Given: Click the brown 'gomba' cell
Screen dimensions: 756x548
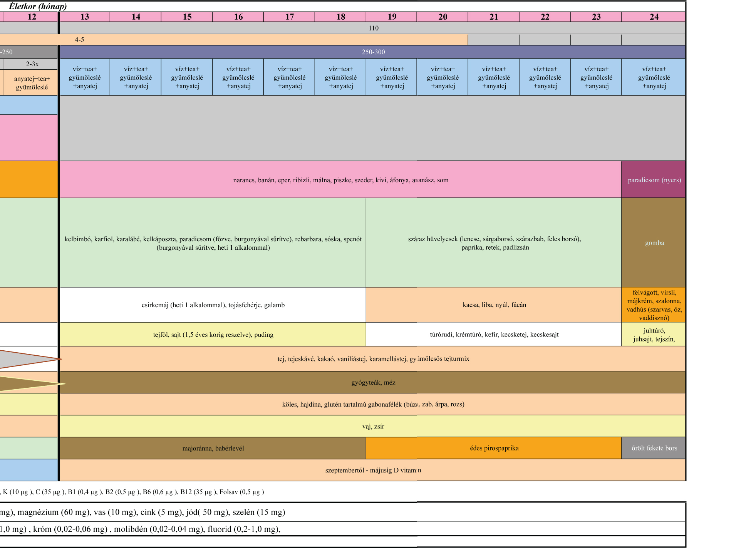Looking at the screenshot, I should click(x=654, y=243).
